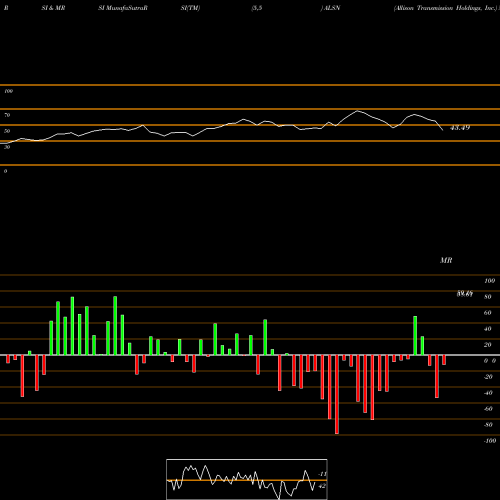Click the MR axis label -20
Screen dimensions: 500x500
pyautogui.click(x=488, y=377)
